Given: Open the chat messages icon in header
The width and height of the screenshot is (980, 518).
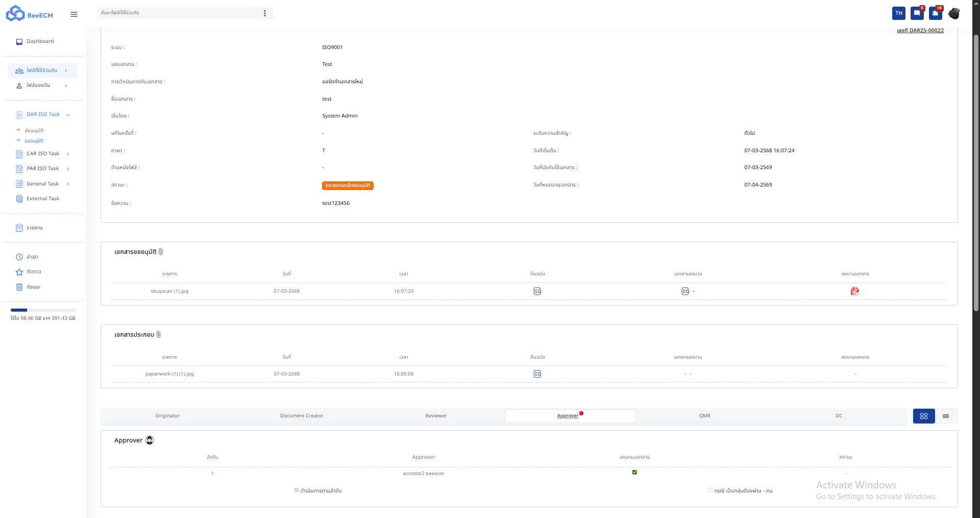Looking at the screenshot, I should [917, 13].
